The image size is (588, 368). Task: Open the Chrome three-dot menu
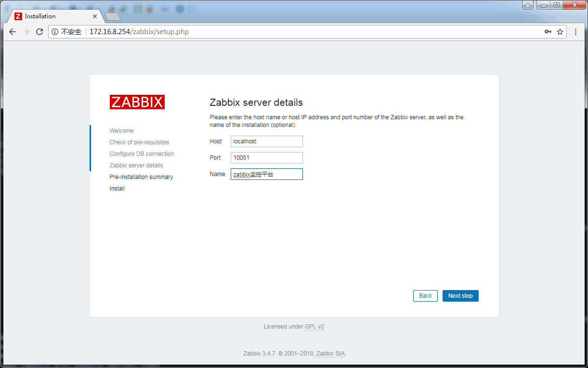576,32
